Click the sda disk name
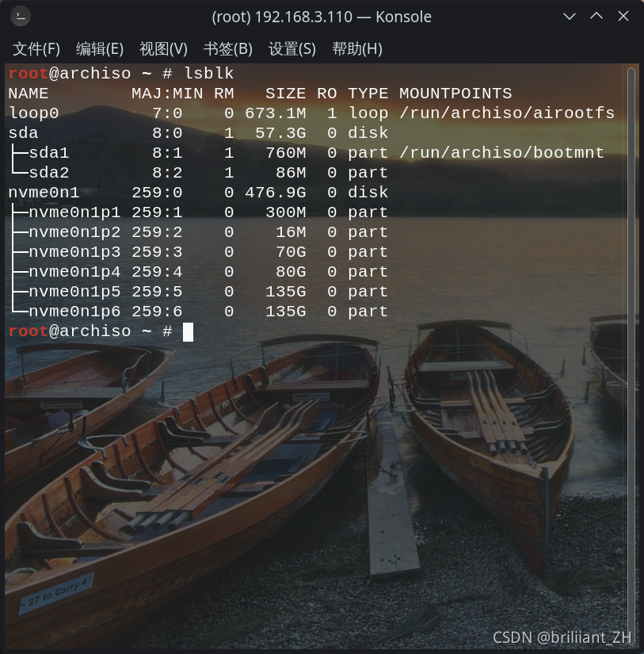The width and height of the screenshot is (644, 654). pos(23,133)
